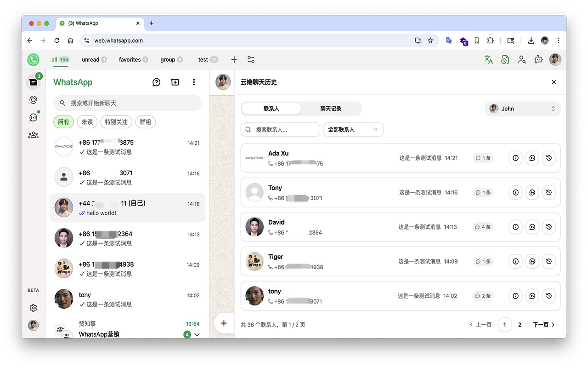Open the chat icon for Ada Xu
Image resolution: width=588 pixels, height=368 pixels.
(532, 158)
